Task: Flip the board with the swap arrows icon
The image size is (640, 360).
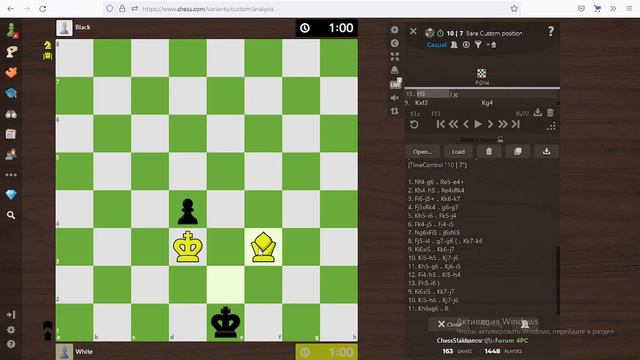Action: 394,111
